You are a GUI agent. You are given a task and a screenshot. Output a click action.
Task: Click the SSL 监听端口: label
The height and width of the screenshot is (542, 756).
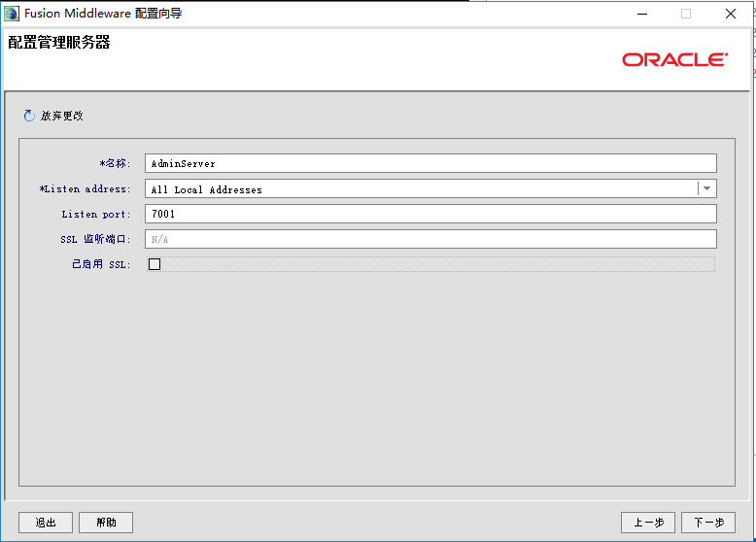[95, 239]
